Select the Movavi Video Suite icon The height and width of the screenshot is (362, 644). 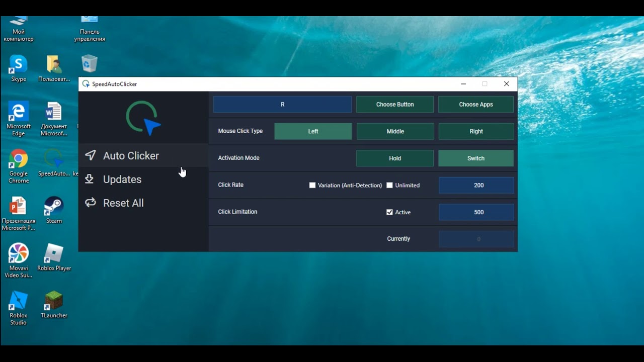pos(18,254)
